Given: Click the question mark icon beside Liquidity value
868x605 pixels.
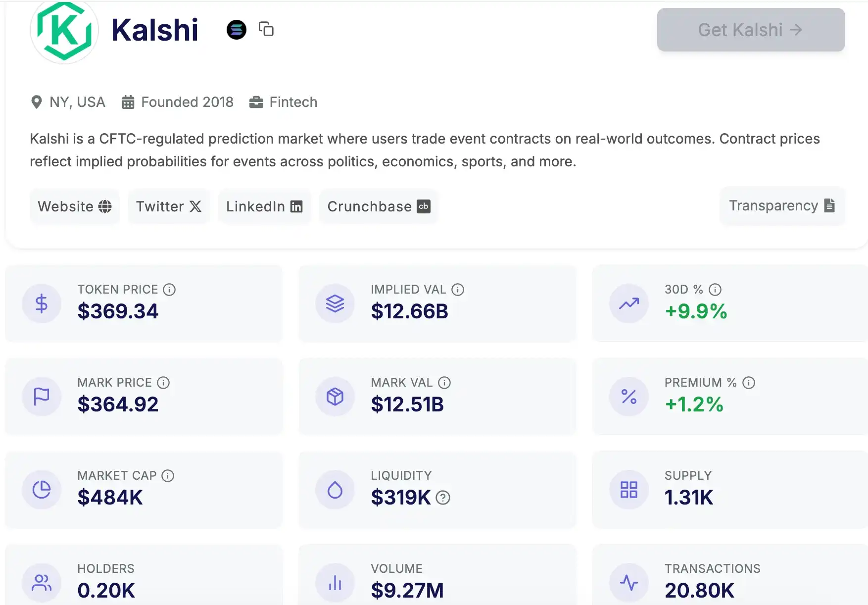Looking at the screenshot, I should click(443, 498).
